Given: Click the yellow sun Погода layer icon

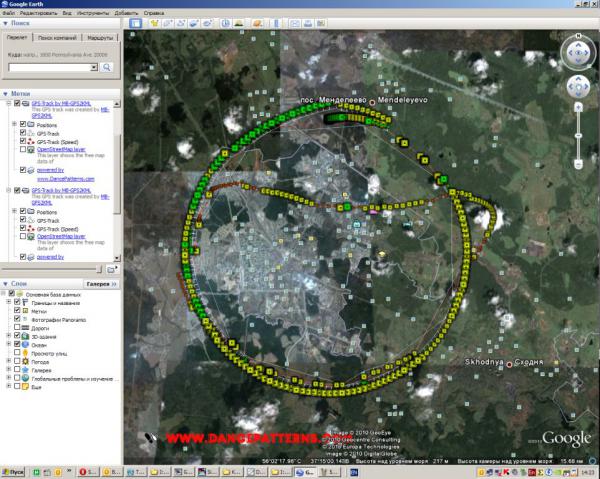Looking at the screenshot, I should pos(25,362).
